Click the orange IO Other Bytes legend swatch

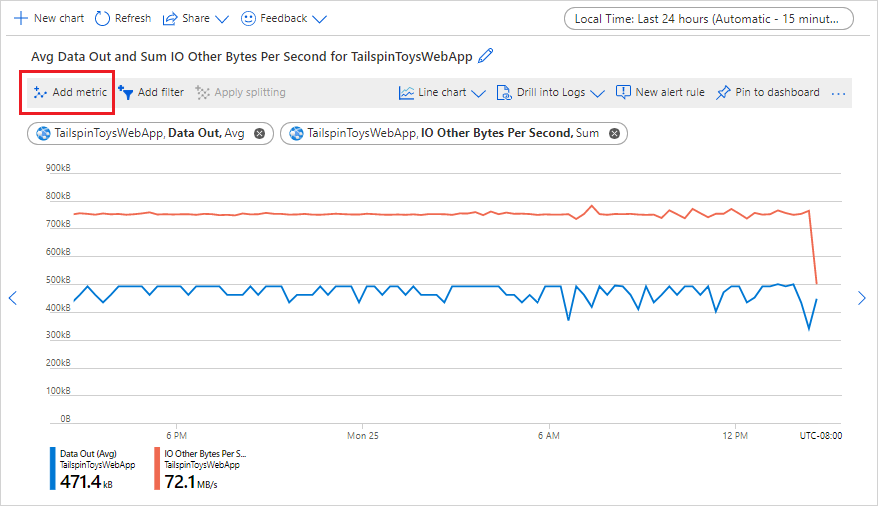157,468
